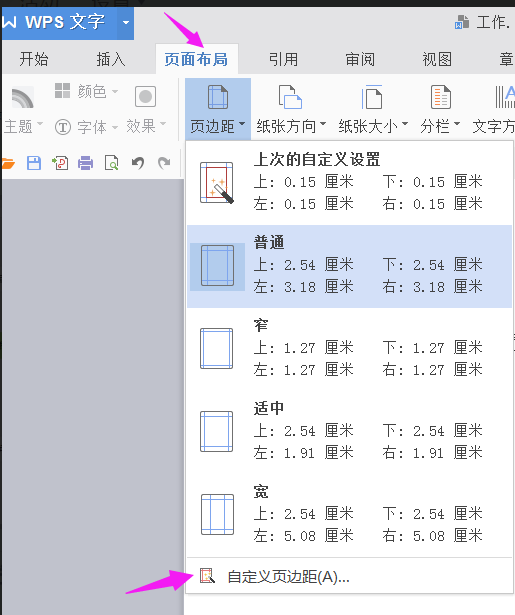Open the WPS 文字 application menu arrow
Image resolution: width=515 pixels, height=615 pixels.
[x=126, y=22]
